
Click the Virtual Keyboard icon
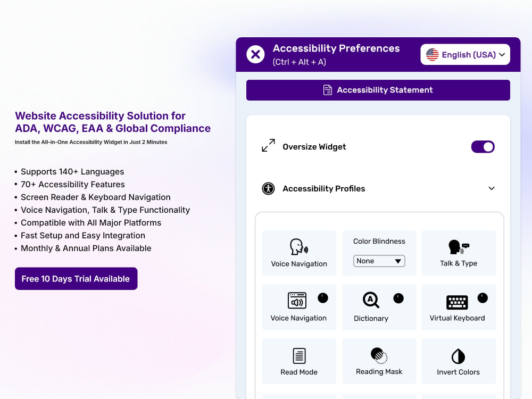point(457,302)
